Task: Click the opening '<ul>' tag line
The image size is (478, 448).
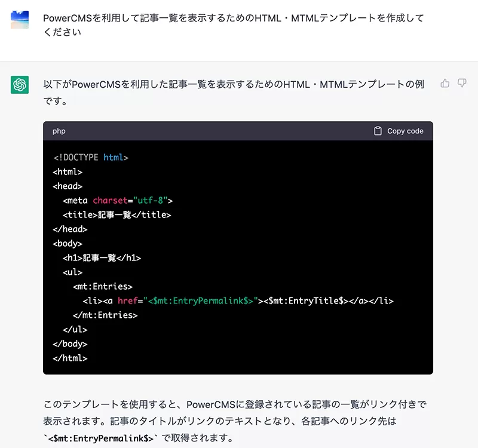Action: 72,272
